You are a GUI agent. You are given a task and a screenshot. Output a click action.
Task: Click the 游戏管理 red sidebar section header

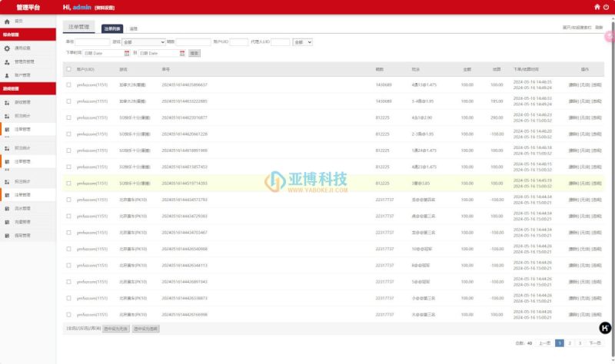28,88
